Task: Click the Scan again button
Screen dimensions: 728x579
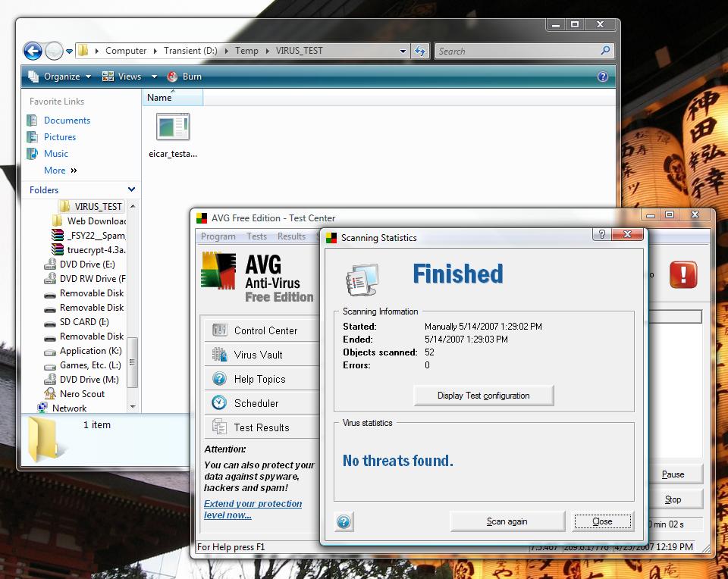Action: (x=507, y=521)
